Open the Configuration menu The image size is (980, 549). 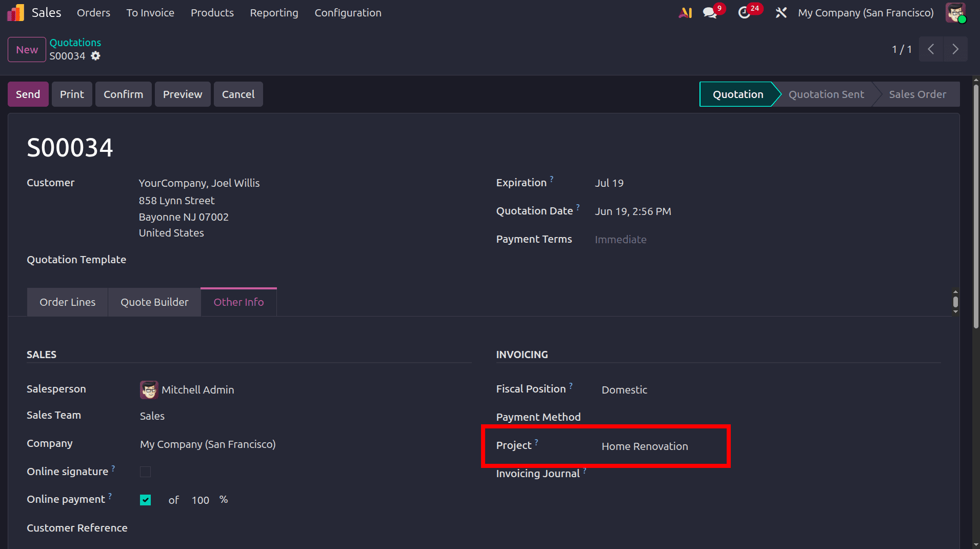pyautogui.click(x=348, y=13)
